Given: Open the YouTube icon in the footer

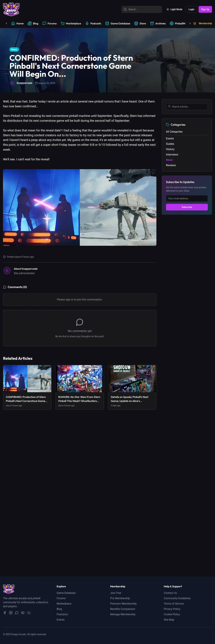Looking at the screenshot, I should coord(23,613).
